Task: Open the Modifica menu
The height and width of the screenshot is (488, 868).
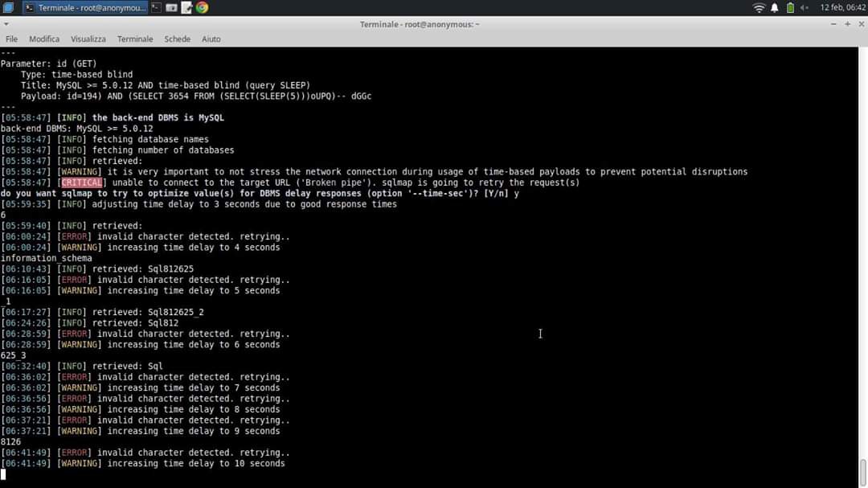Action: click(44, 39)
